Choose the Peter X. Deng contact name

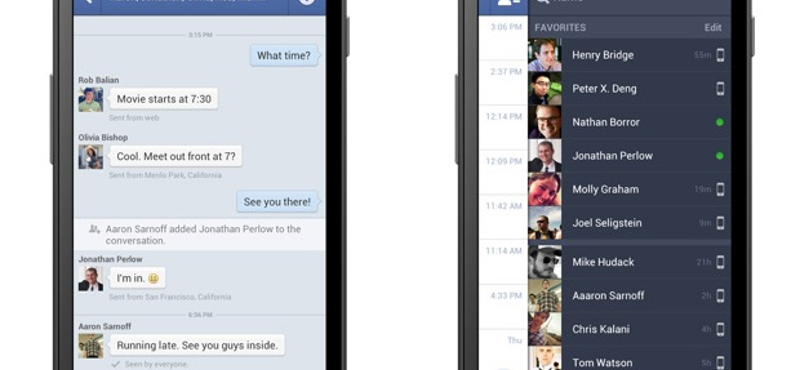605,89
